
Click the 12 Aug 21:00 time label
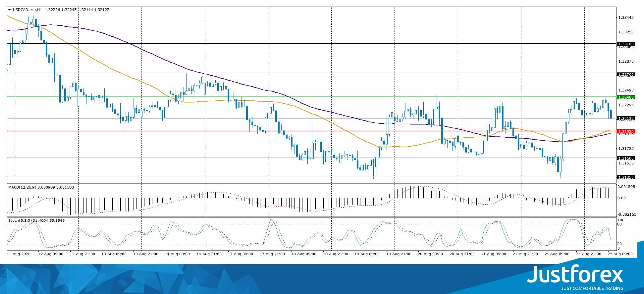82,254
